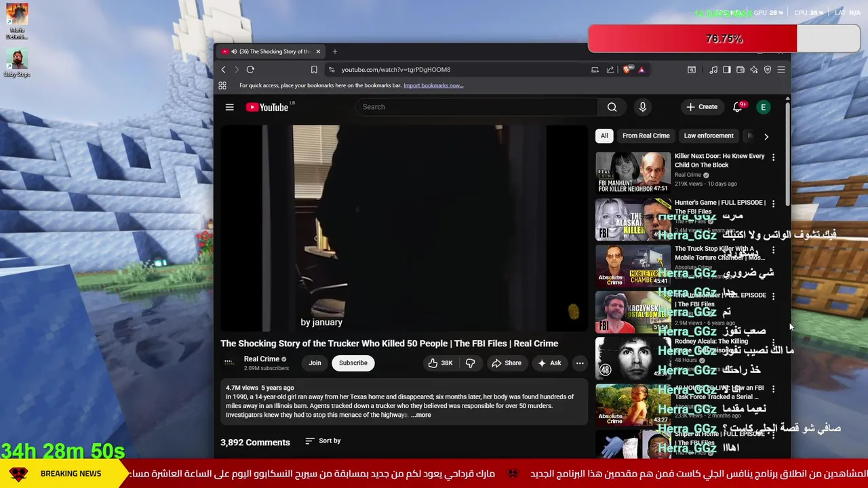Open the browser main hamburger menu

click(x=781, y=69)
